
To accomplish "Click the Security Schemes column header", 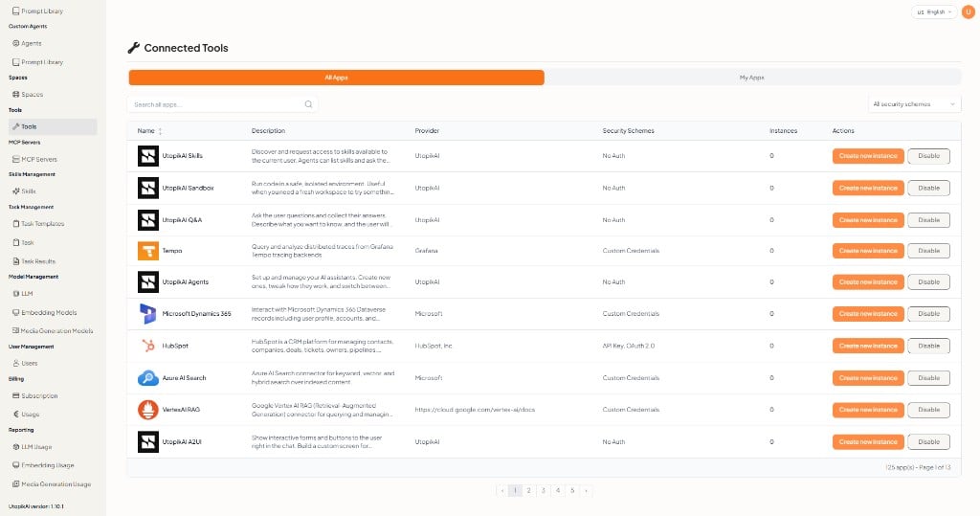I will (628, 131).
